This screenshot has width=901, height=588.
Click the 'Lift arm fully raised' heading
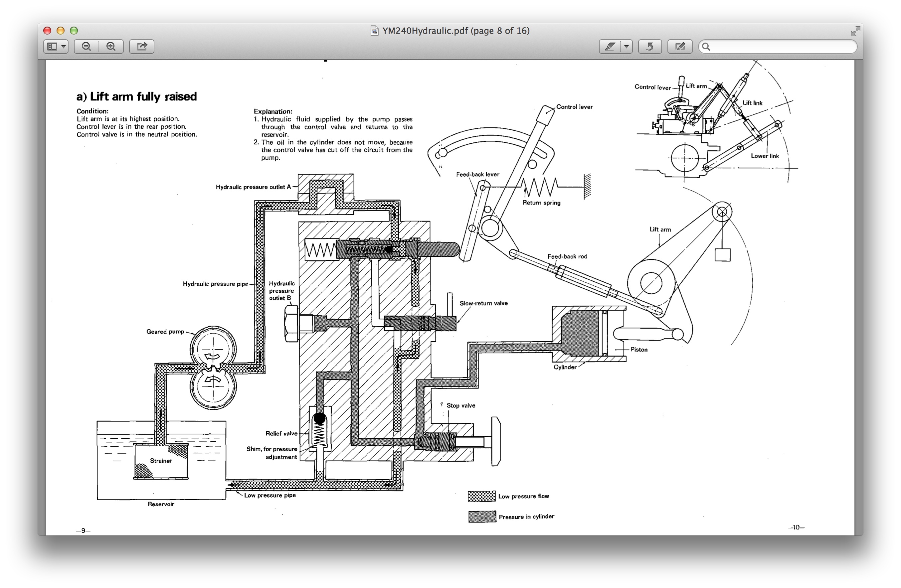[137, 96]
